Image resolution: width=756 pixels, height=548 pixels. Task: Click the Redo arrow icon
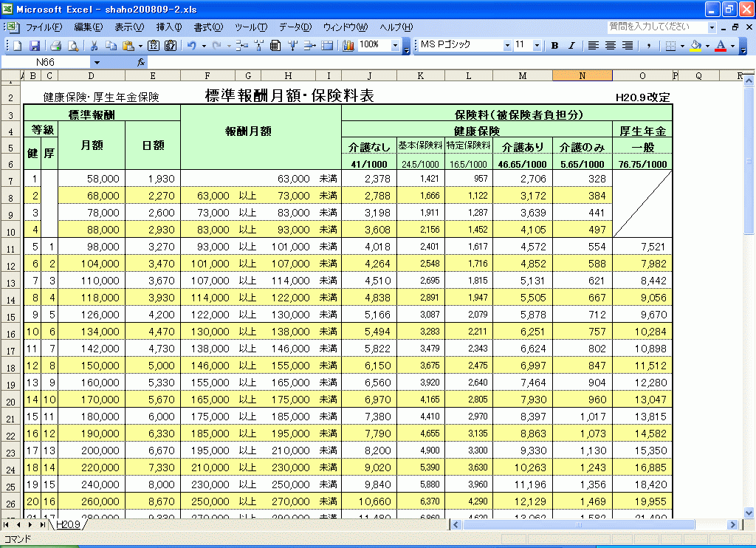point(217,46)
